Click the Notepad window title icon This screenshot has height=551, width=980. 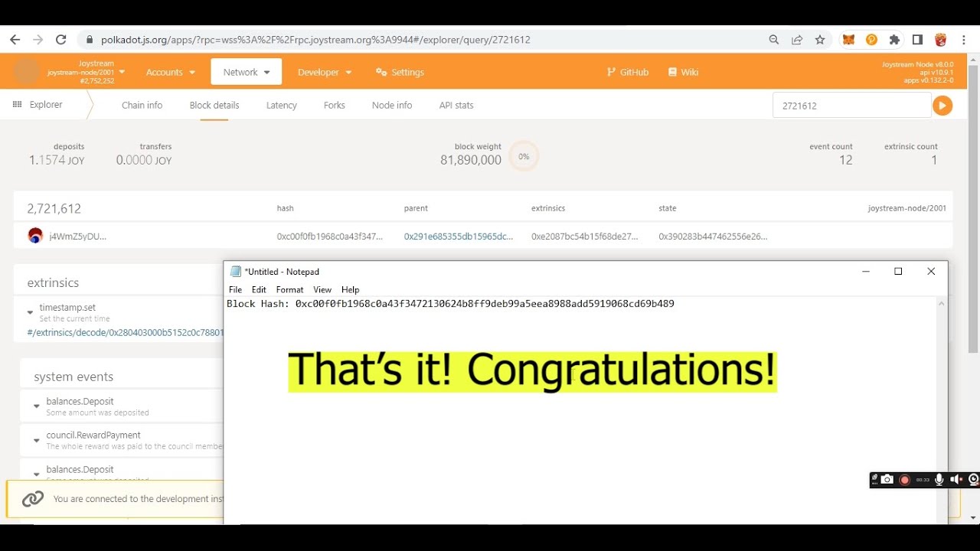(x=236, y=271)
